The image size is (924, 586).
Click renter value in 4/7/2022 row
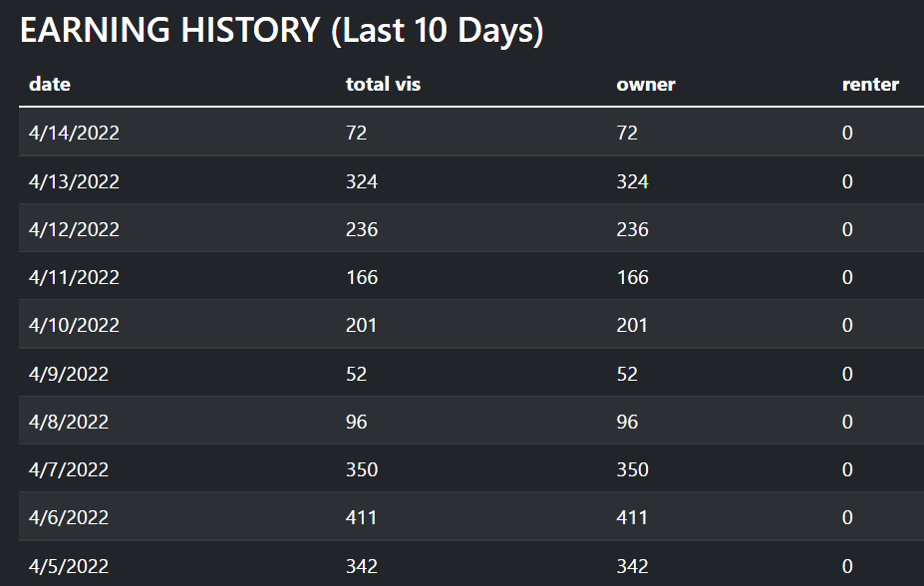[847, 469]
